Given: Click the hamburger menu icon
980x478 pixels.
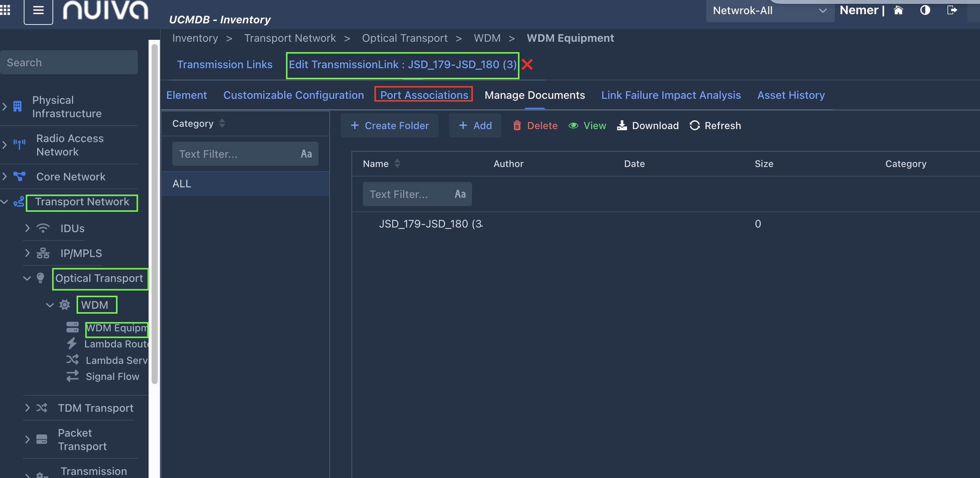Looking at the screenshot, I should click(38, 10).
